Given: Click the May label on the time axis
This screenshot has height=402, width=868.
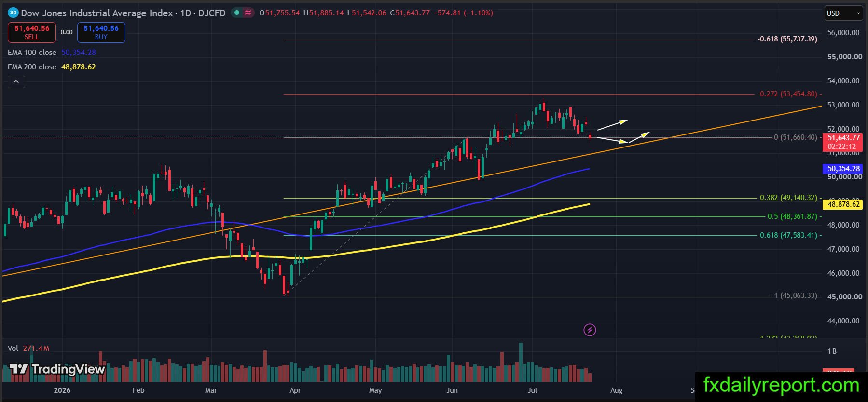Looking at the screenshot, I should pyautogui.click(x=375, y=390).
